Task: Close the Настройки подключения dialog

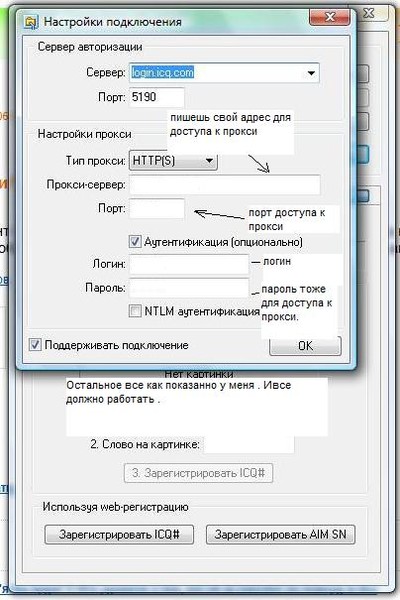Action: 330,17
